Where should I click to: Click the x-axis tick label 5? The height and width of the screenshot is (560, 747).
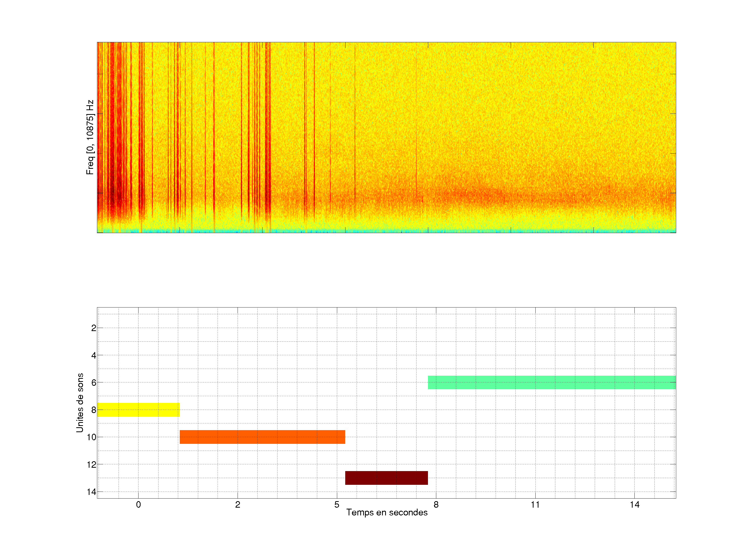coord(337,505)
